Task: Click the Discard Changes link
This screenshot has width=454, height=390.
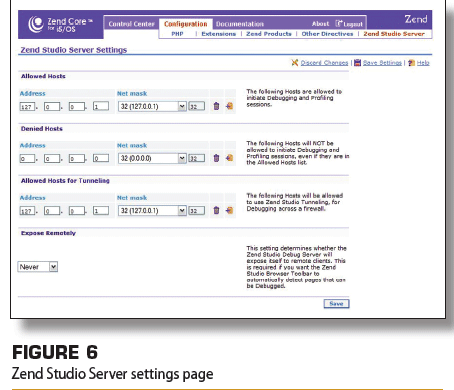Action: tap(324, 63)
